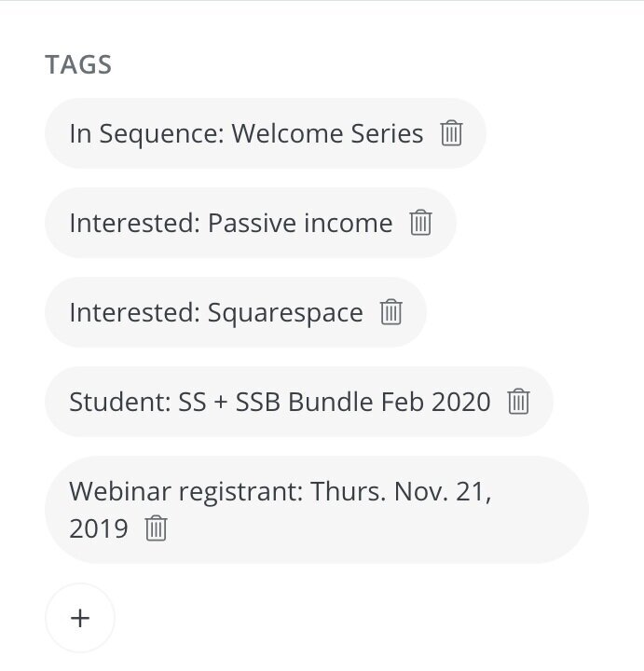Click the 2019 text in the webinar tag
This screenshot has width=644, height=671.
pyautogui.click(x=99, y=528)
